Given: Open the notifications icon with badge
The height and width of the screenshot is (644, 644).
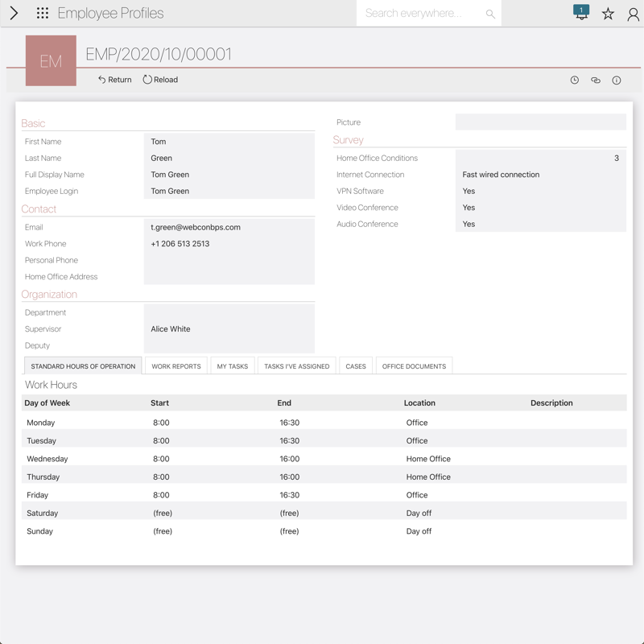Looking at the screenshot, I should 581,13.
